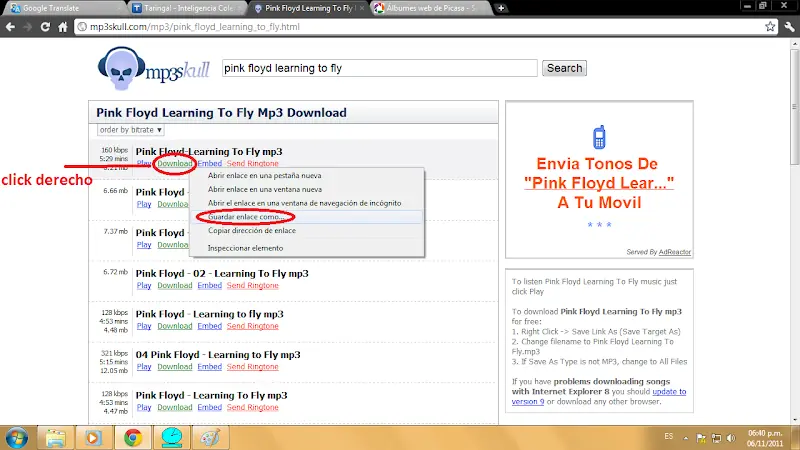Screen dimensions: 800x450
Task: Open network status tray icon
Action: click(x=716, y=438)
